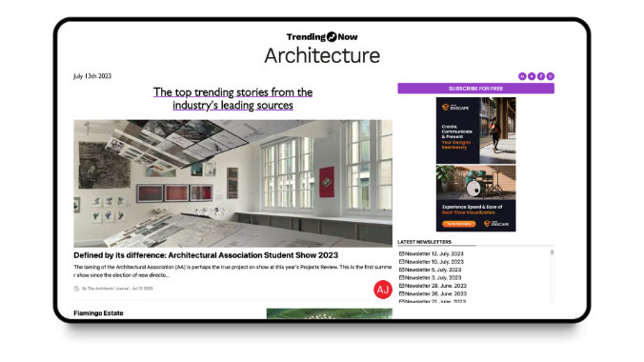Viewport: 644px width, 362px height.
Task: Click the author avatar beside The Architects' Journal
Action: [x=76, y=289]
